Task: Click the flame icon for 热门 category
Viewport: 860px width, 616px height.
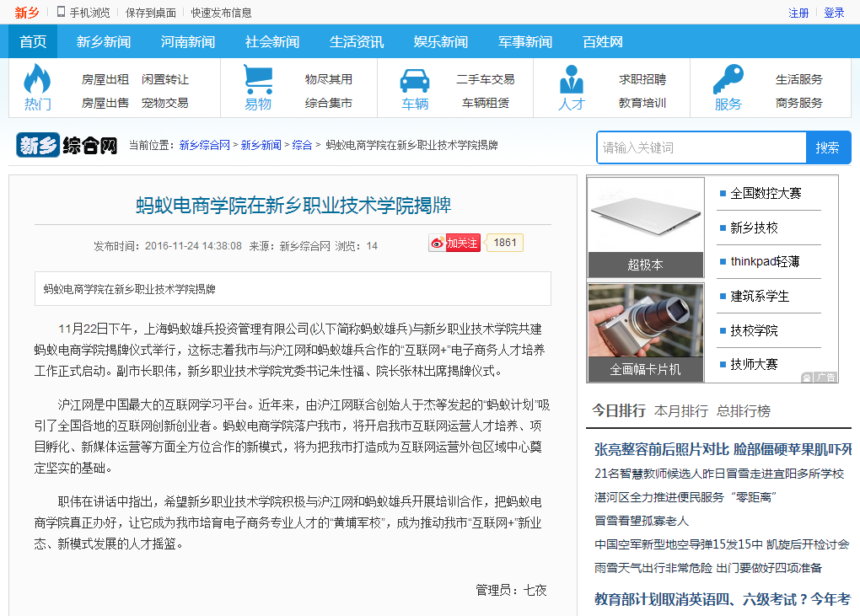Action: pyautogui.click(x=36, y=79)
